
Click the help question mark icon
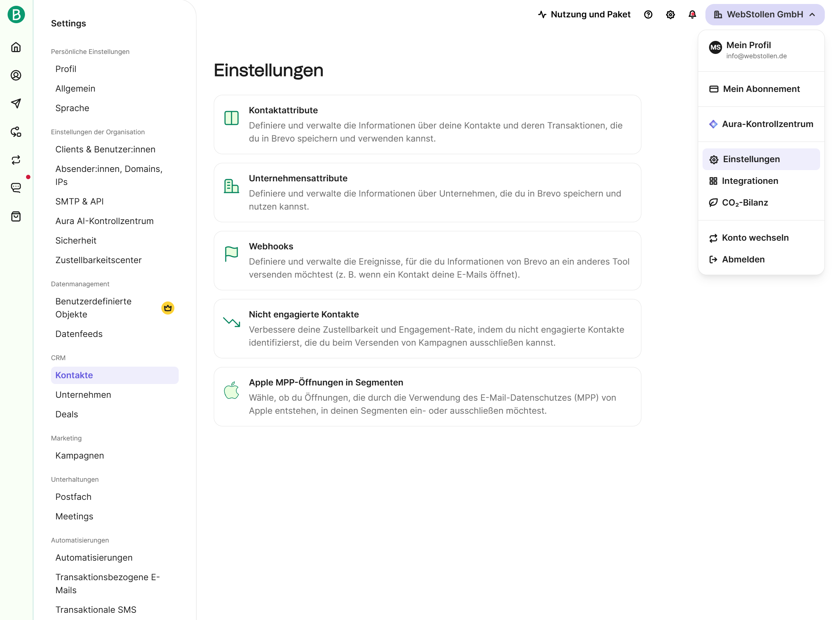(648, 14)
